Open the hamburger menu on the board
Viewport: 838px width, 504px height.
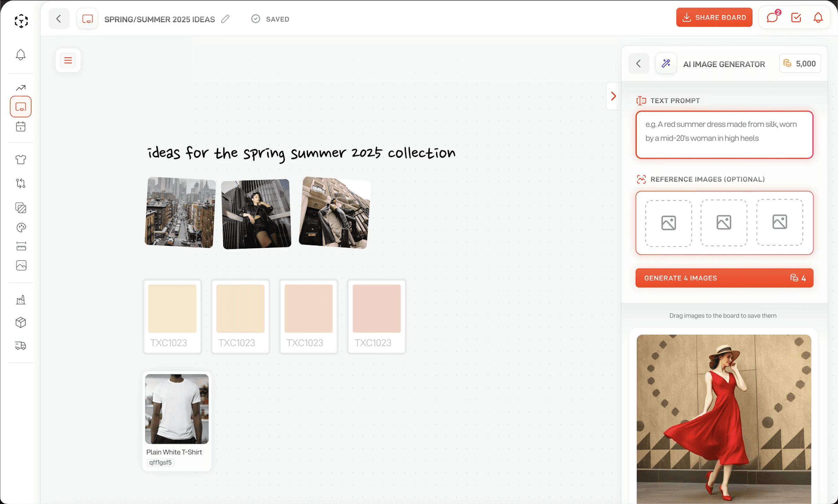point(68,60)
